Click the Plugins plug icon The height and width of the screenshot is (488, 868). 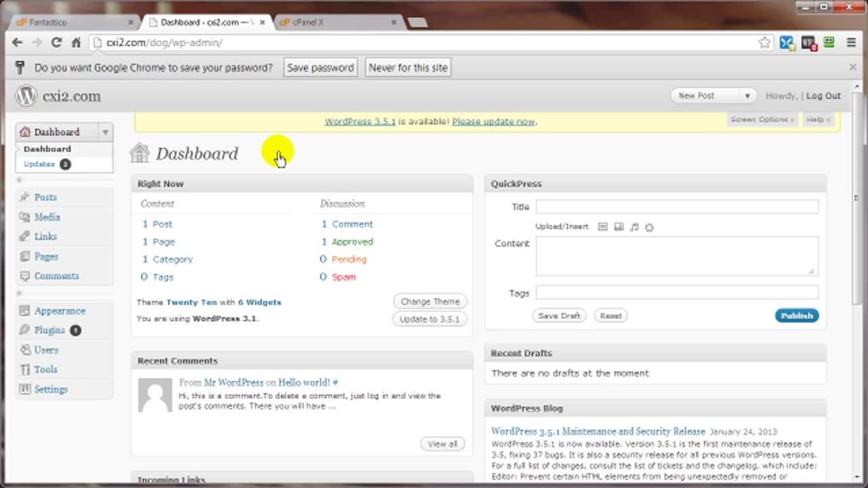pos(25,330)
